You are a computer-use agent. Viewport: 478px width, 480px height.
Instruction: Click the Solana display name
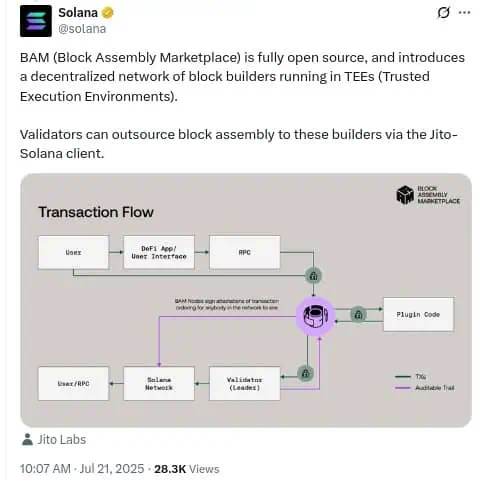pos(78,13)
